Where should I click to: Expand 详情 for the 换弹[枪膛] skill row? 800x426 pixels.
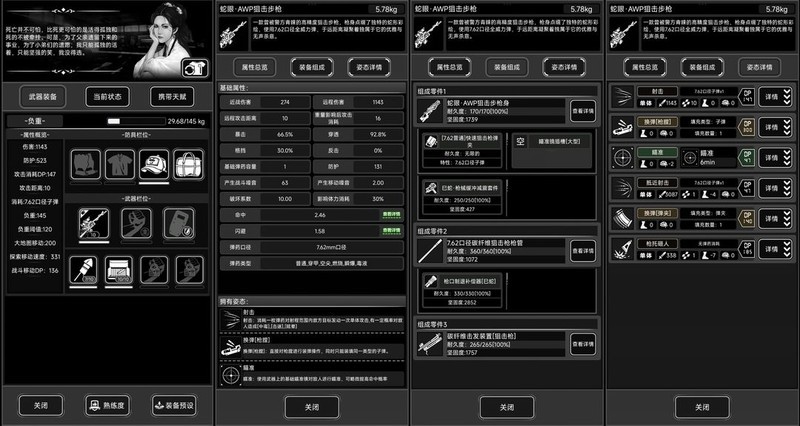pyautogui.click(x=776, y=127)
